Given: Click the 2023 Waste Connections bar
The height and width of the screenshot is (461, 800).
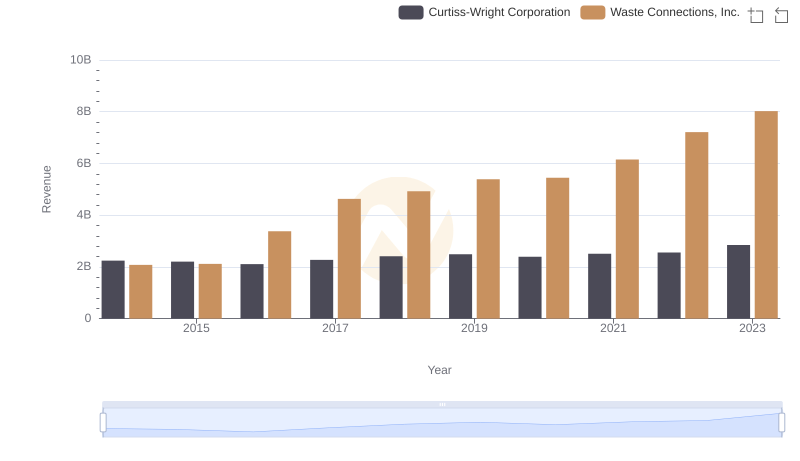Looking at the screenshot, I should coord(766,215).
